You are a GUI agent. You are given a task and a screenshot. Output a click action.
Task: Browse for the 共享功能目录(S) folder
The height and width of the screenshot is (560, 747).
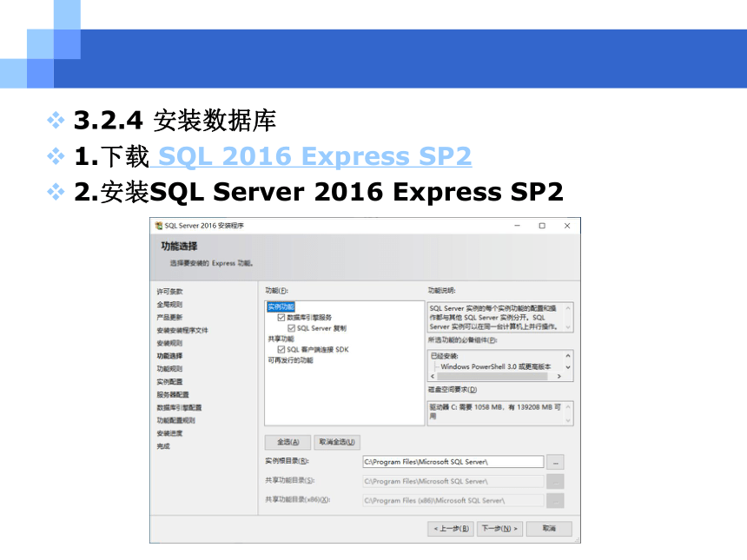[556, 482]
